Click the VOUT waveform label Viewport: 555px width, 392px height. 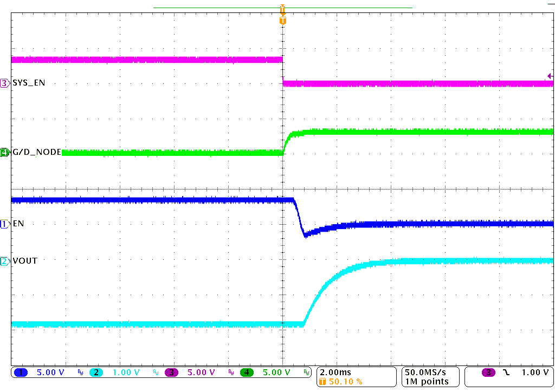click(x=25, y=261)
